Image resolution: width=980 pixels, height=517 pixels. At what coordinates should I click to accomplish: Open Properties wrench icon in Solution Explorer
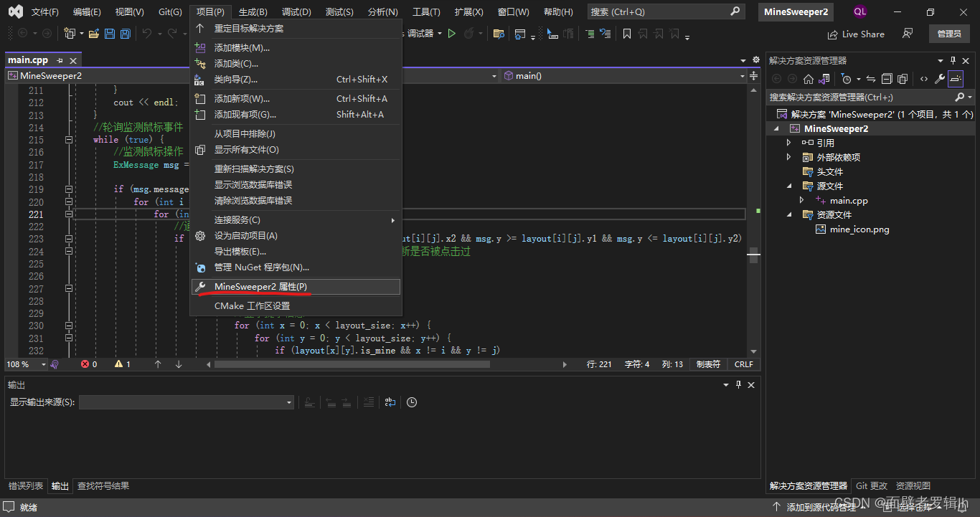[x=940, y=79]
